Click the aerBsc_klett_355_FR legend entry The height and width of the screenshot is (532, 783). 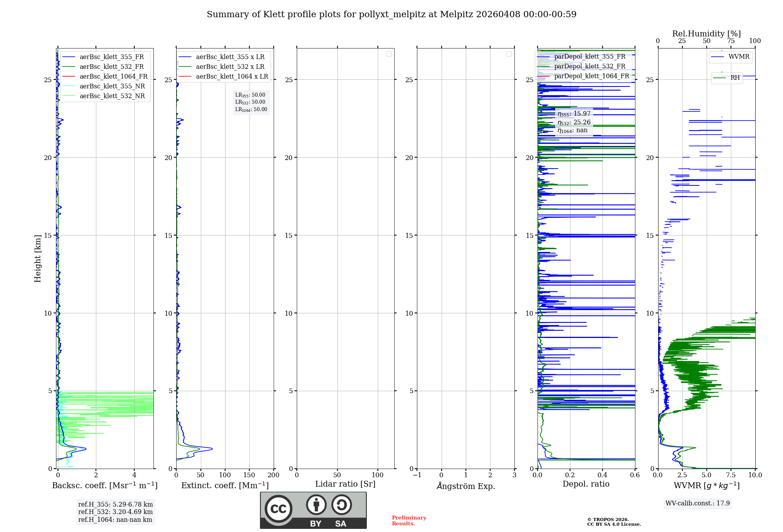[112, 57]
